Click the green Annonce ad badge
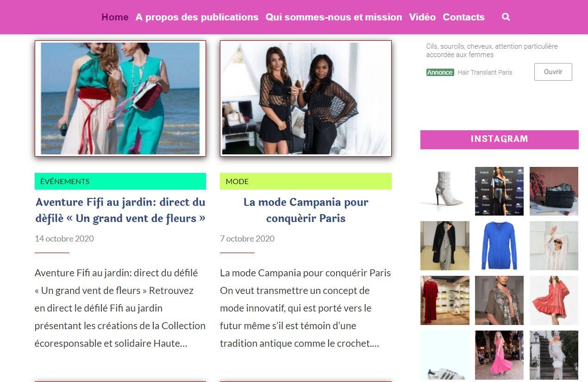The height and width of the screenshot is (382, 588). point(440,72)
